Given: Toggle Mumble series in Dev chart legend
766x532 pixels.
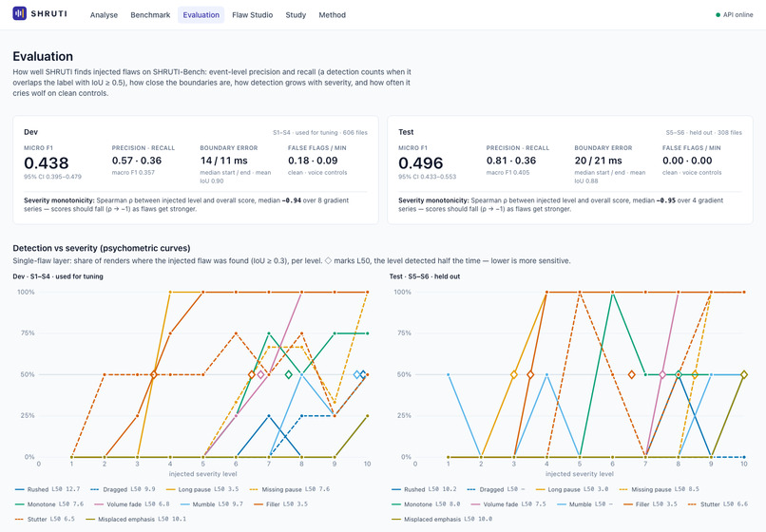Looking at the screenshot, I should (211, 503).
